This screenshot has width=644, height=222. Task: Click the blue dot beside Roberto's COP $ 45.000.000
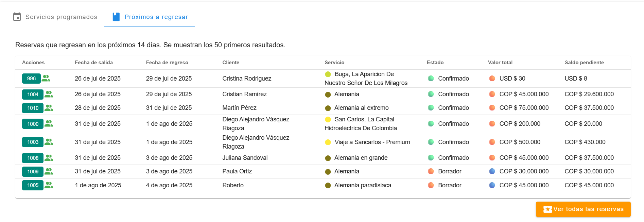click(492, 185)
